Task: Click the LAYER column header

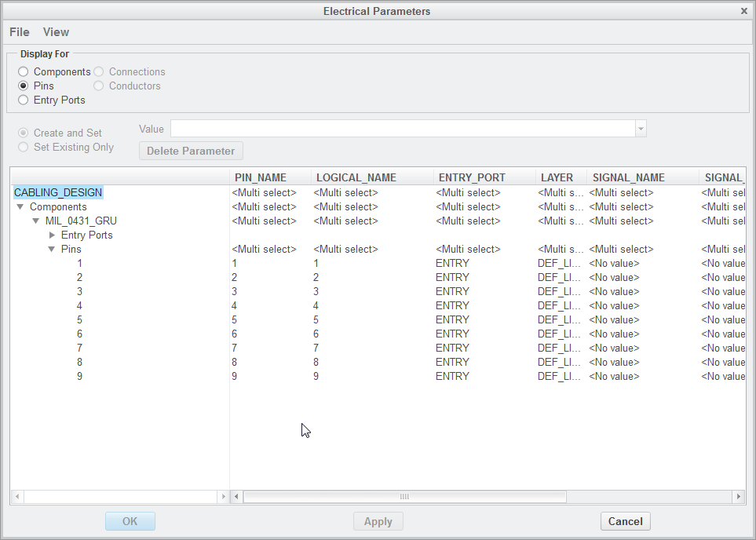Action: [561, 177]
